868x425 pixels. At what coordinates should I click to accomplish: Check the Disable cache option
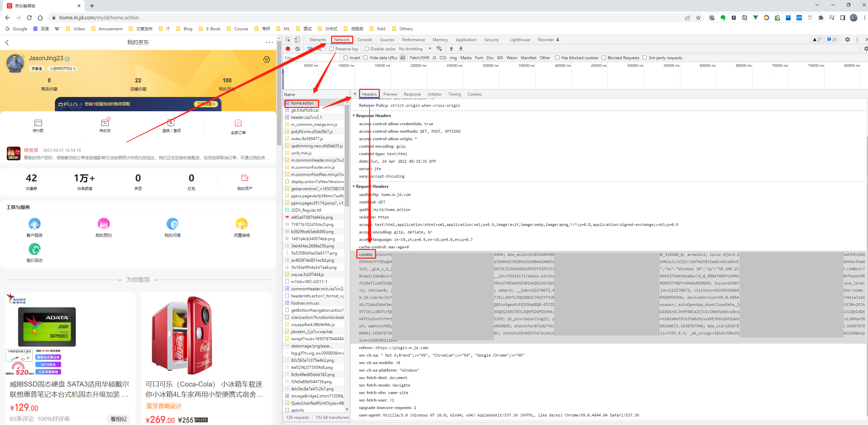(x=367, y=49)
